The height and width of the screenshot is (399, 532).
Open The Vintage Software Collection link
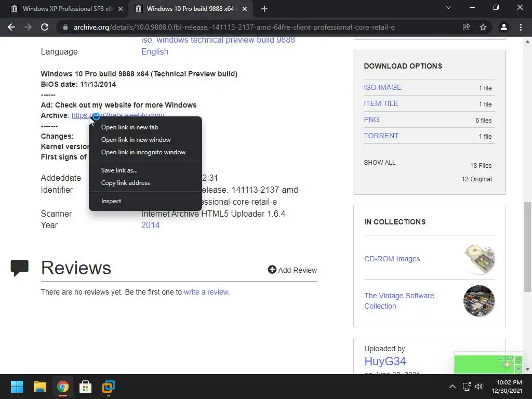click(x=399, y=301)
